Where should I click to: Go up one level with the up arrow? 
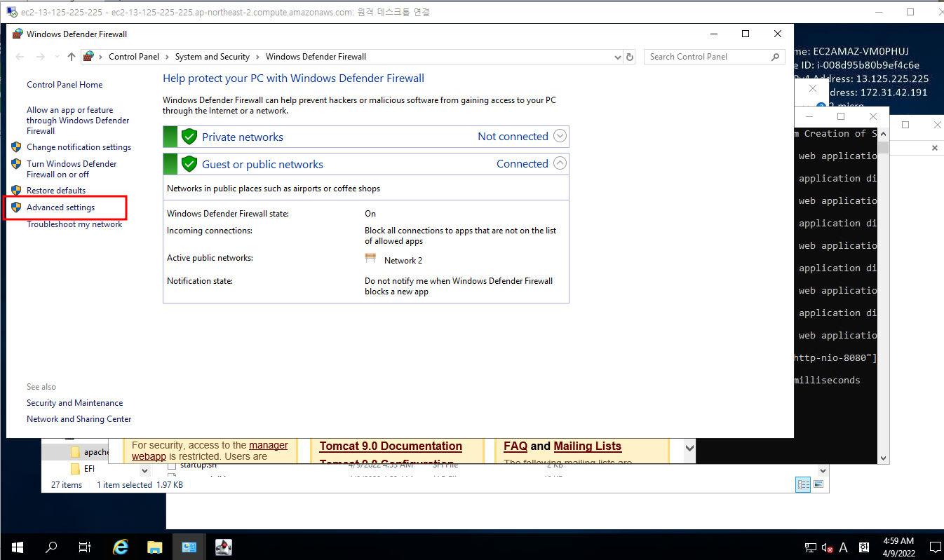point(71,57)
